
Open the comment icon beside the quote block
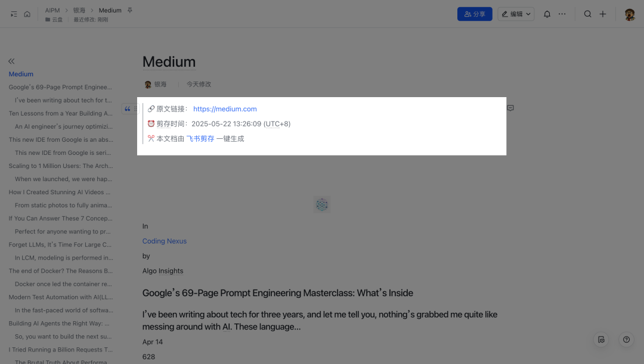[x=510, y=108]
